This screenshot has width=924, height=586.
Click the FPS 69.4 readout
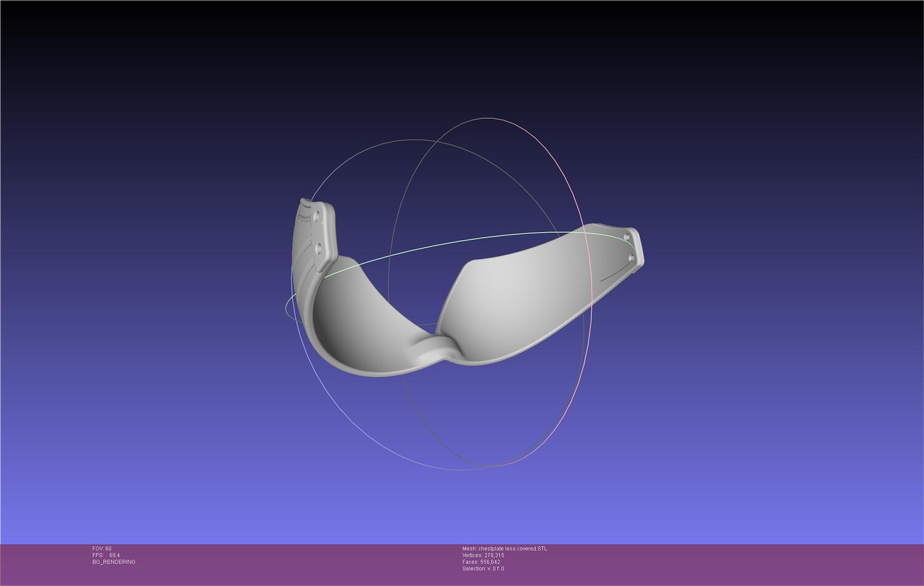point(106,555)
